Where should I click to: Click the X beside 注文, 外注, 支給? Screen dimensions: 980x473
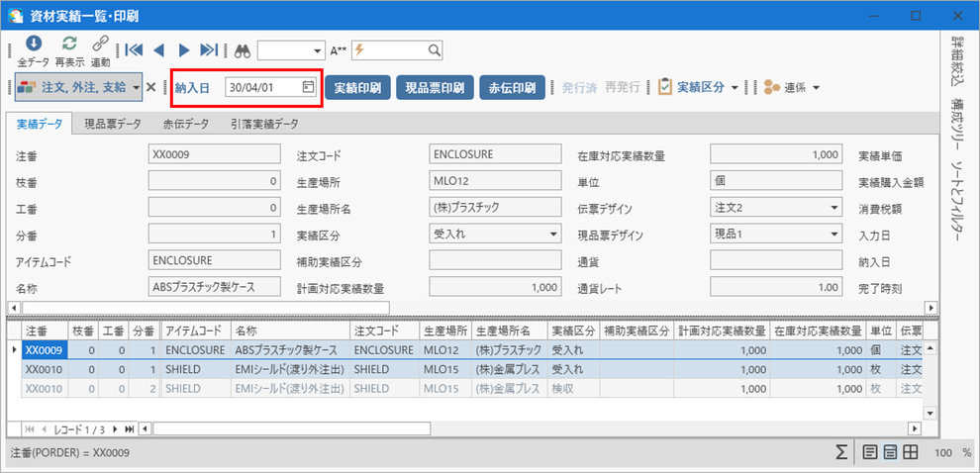[150, 87]
